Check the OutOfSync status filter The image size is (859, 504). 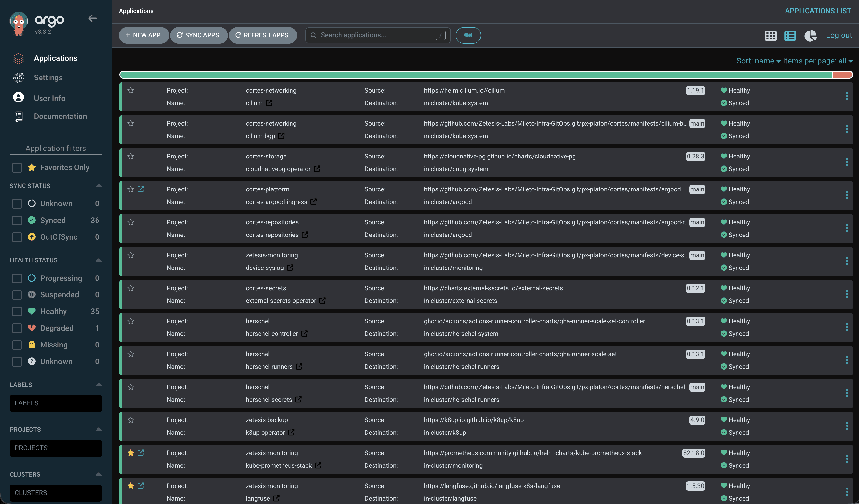click(x=17, y=237)
